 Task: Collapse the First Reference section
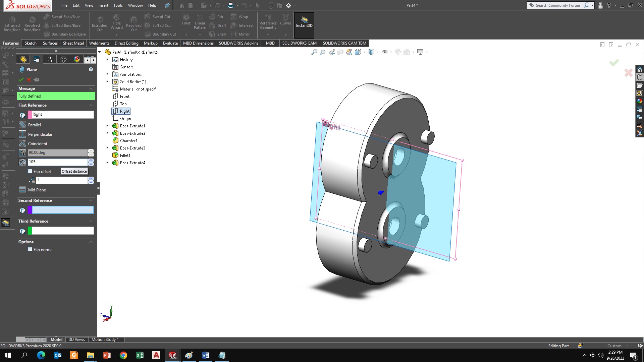(x=91, y=105)
